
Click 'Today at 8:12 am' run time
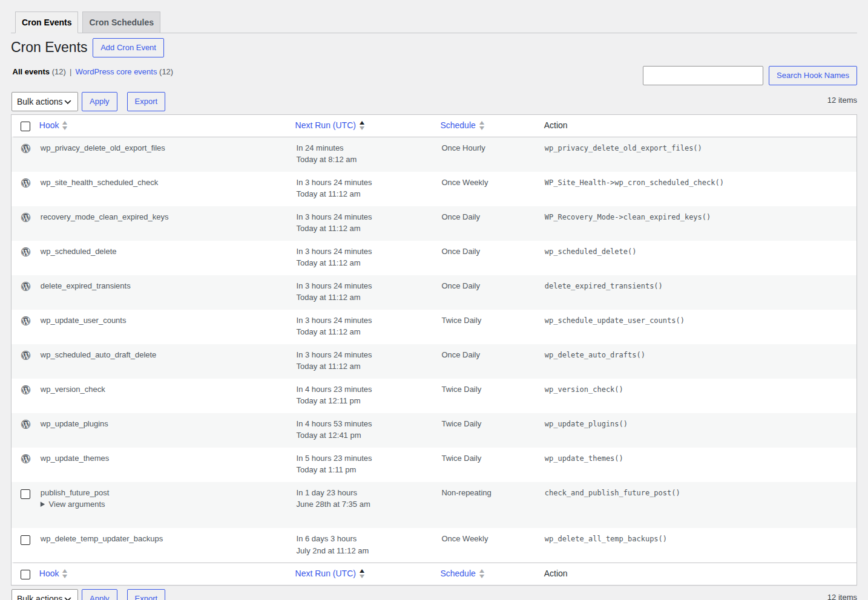pos(326,160)
